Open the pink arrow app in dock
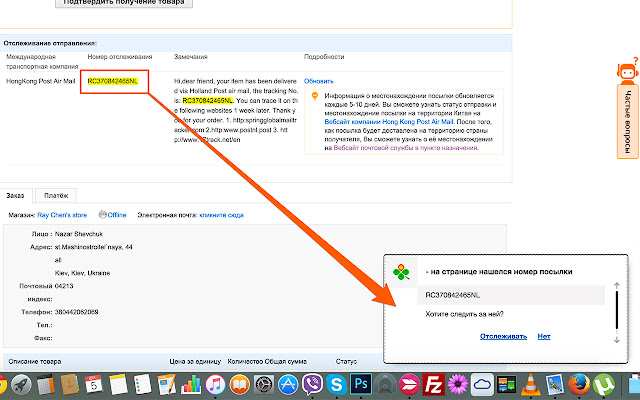 coord(409,384)
